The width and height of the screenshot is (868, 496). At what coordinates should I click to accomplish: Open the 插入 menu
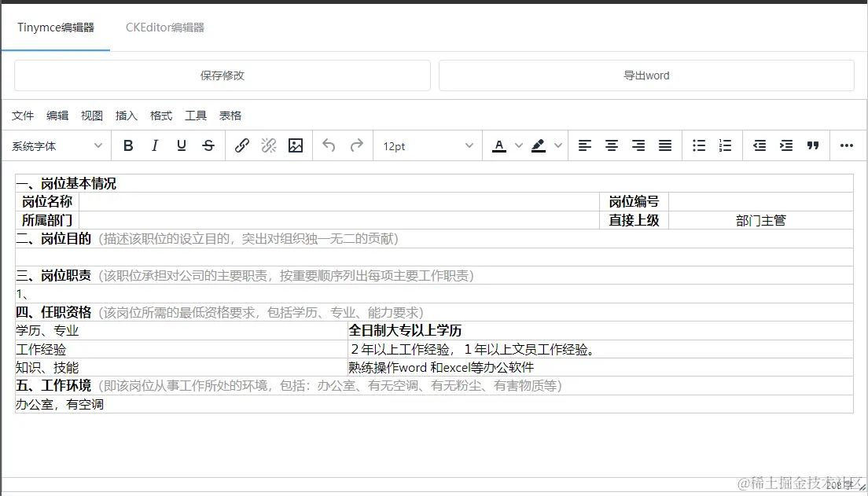pos(127,116)
